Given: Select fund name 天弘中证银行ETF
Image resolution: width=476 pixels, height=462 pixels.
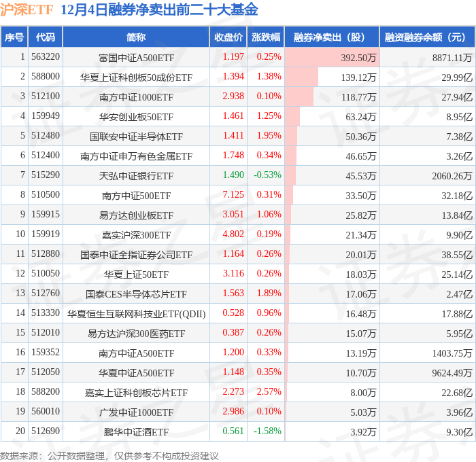Looking at the screenshot, I should [x=136, y=176].
